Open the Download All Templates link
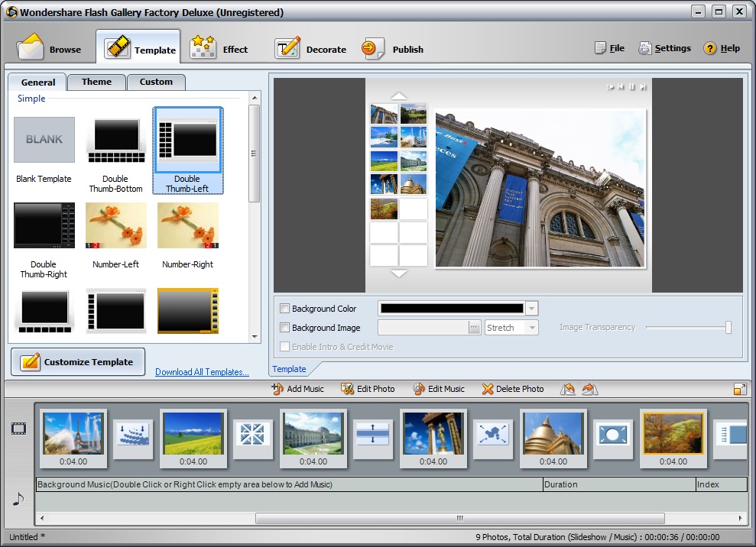756x547 pixels. (202, 372)
